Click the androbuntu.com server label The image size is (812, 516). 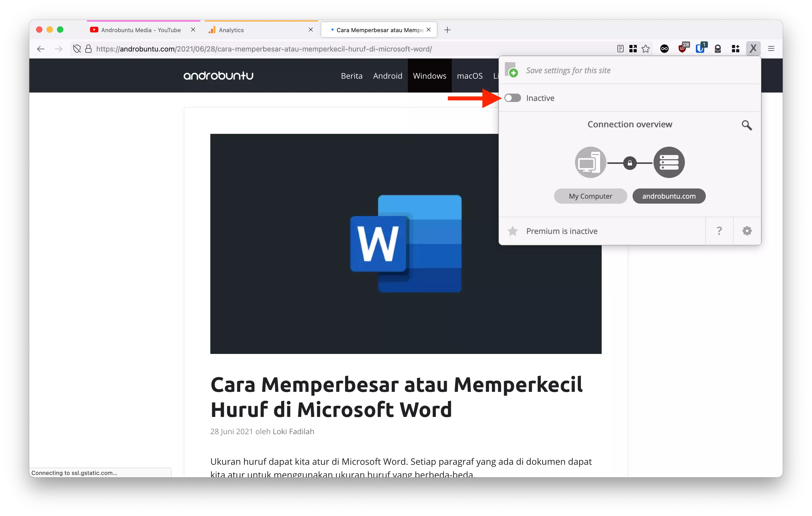point(669,196)
